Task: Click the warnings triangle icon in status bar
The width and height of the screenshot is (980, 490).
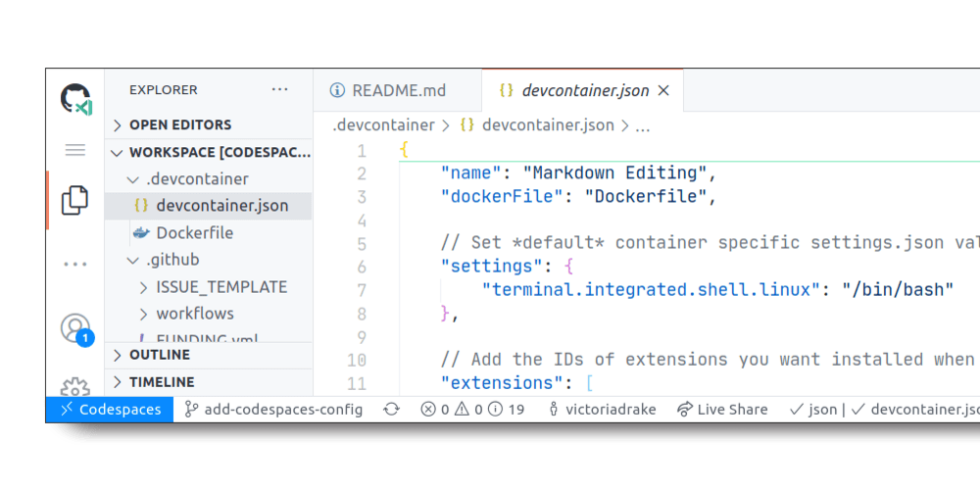Action: coord(462,410)
